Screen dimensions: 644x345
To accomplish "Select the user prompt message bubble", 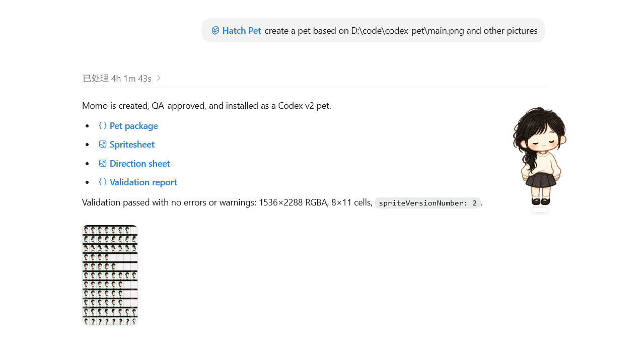I will 373,30.
